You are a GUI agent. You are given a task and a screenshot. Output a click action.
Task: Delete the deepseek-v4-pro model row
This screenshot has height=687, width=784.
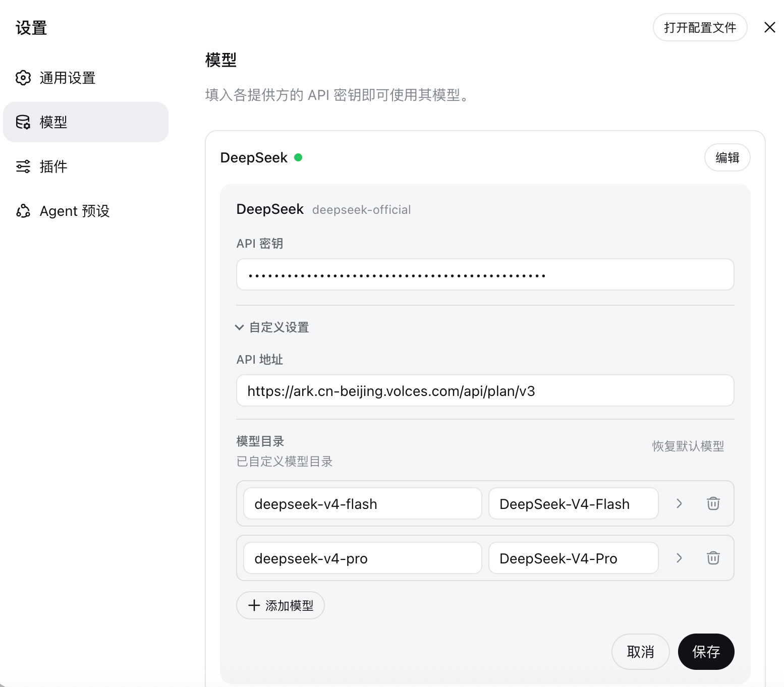click(713, 558)
